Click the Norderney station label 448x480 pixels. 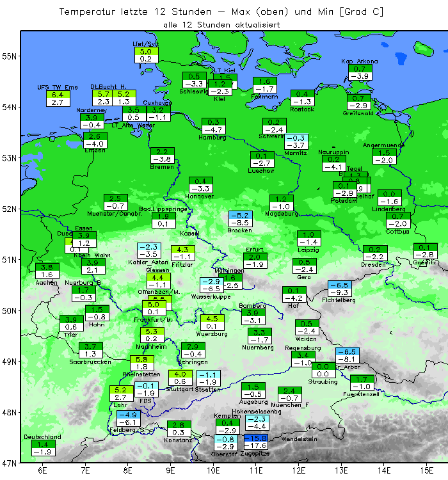(92, 110)
